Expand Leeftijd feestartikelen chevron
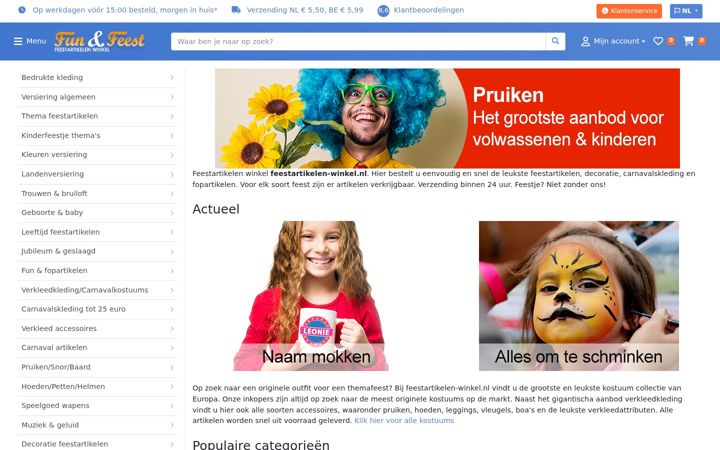Screen dimensions: 720x450 [172, 232]
